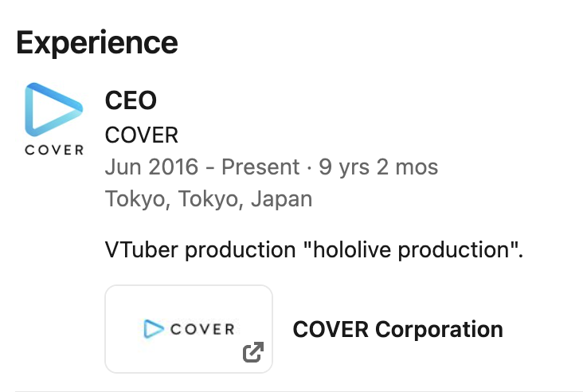583x392 pixels.
Task: Click the Tokyo, Tokyo, Japan location line
Action: click(209, 199)
